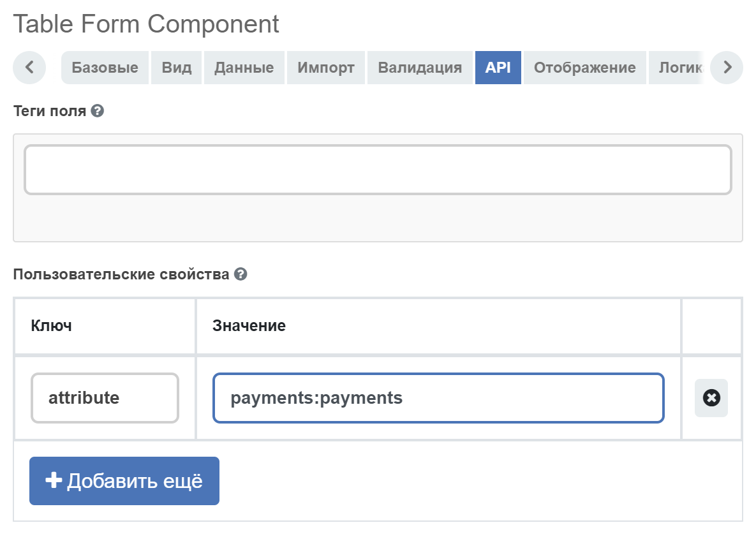
Task: Open help tooltip next to Пользовательские свойства
Action: (x=241, y=274)
